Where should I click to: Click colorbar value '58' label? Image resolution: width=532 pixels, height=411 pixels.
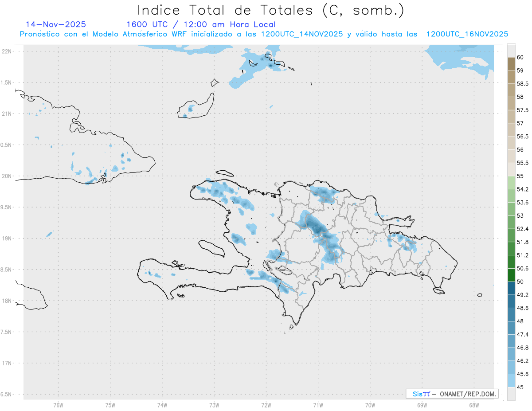(x=520, y=97)
